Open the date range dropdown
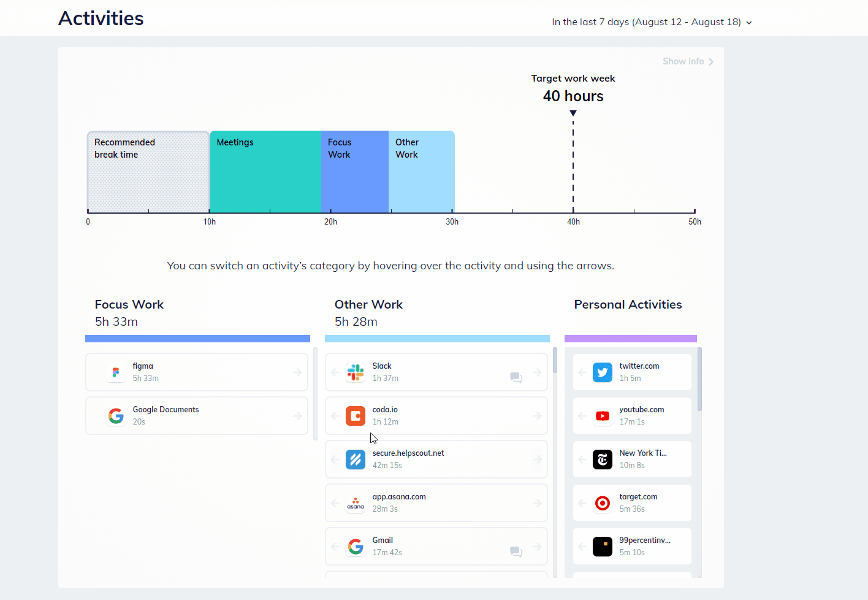The image size is (868, 600). [652, 22]
